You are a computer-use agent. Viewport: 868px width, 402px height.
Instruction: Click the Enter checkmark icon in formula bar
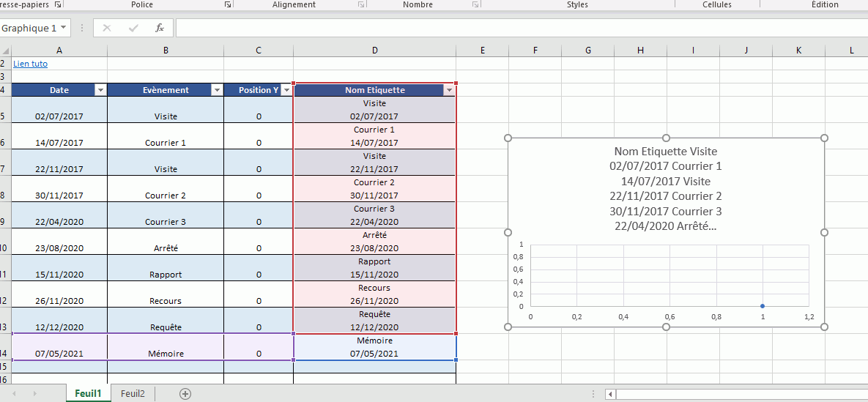133,28
